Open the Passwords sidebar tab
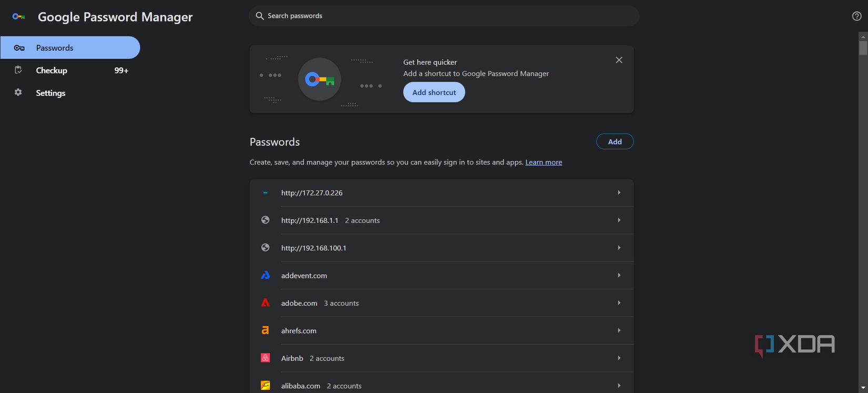Image resolution: width=868 pixels, height=393 pixels. point(70,47)
